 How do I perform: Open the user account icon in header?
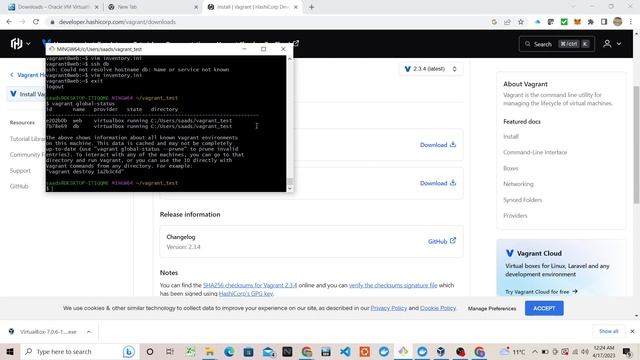[607, 44]
